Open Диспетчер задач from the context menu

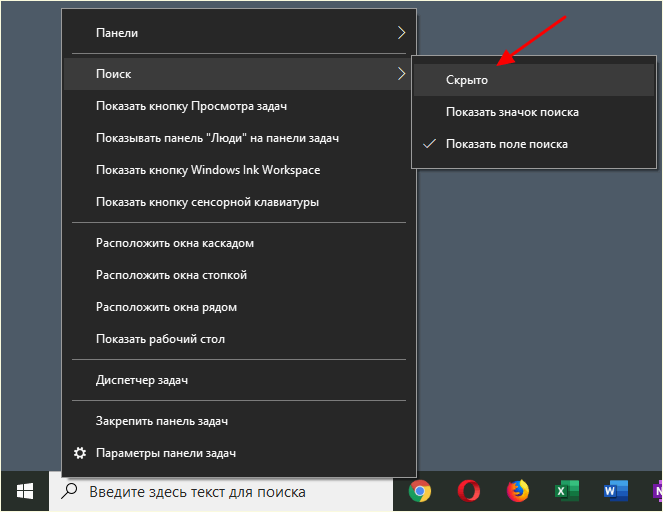(239, 380)
